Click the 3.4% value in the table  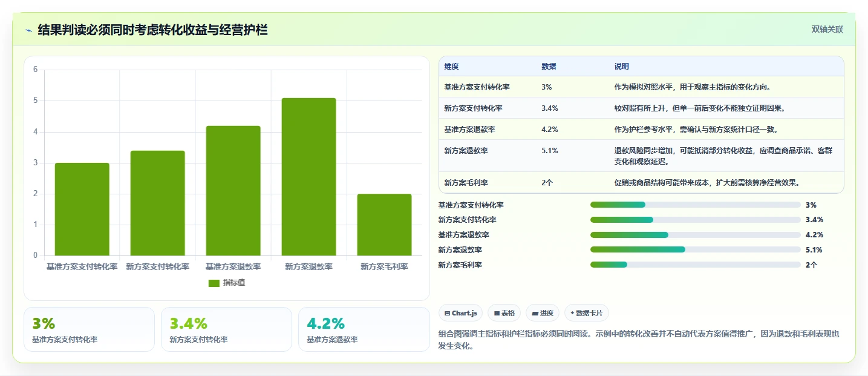550,108
